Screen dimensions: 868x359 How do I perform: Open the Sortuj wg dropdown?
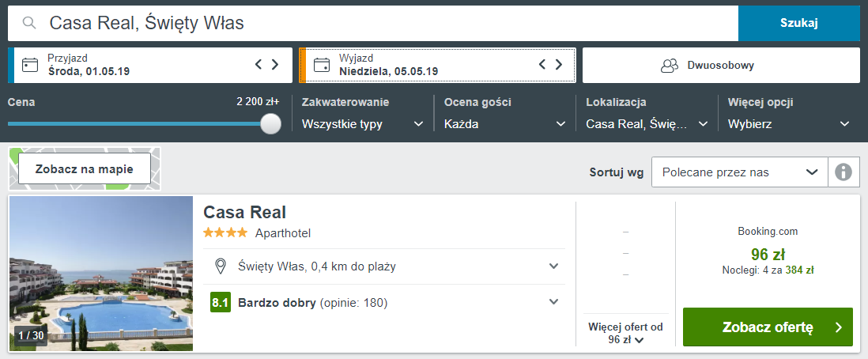[740, 172]
